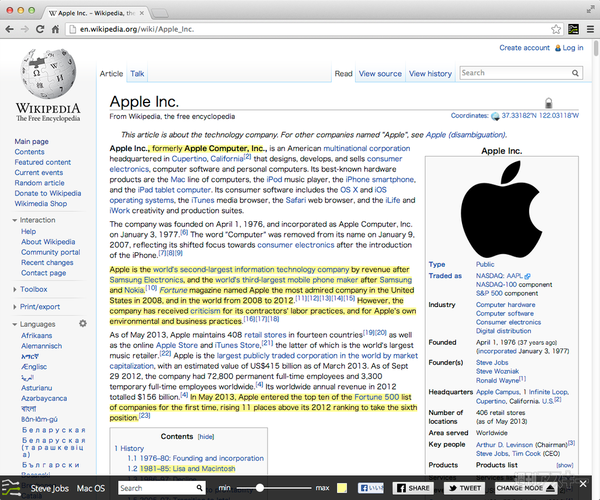Image resolution: width=600 pixels, height=500 pixels.
Task: Bookmark the page with the star icon
Action: 556,29
